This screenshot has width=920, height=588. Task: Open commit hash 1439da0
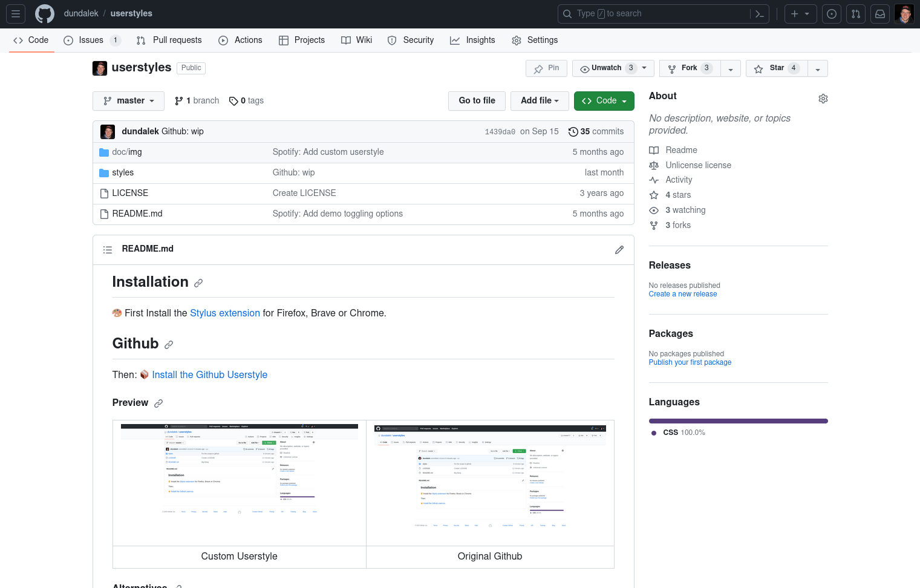pyautogui.click(x=500, y=132)
